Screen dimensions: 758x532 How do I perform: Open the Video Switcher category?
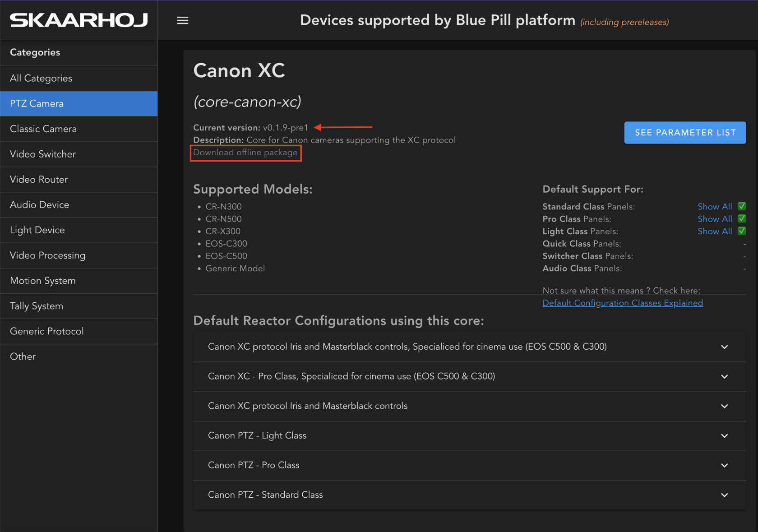click(x=79, y=154)
